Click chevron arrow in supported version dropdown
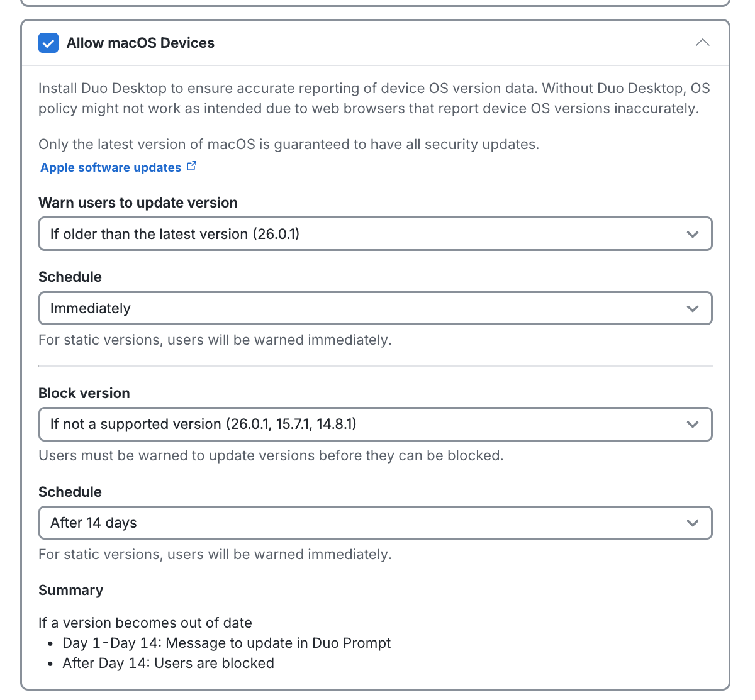 click(693, 425)
